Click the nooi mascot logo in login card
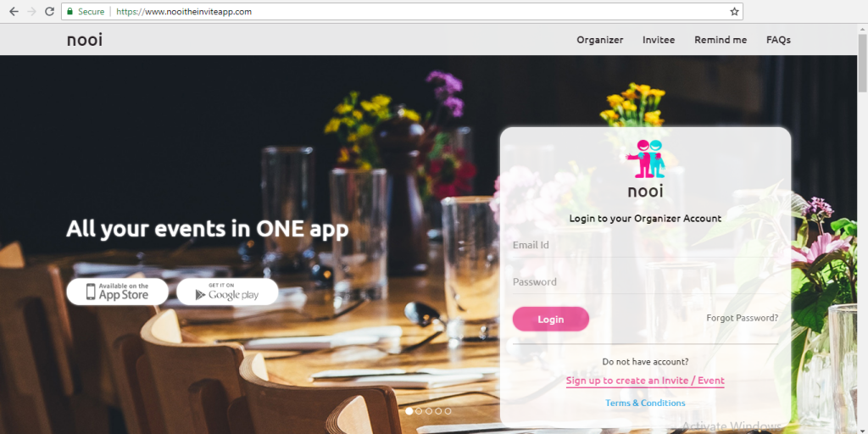This screenshot has width=868, height=434. 645,159
